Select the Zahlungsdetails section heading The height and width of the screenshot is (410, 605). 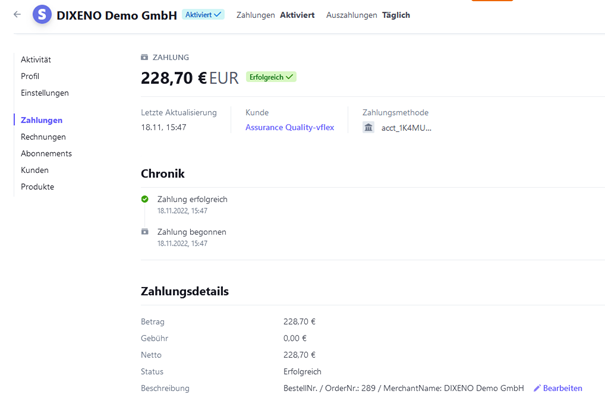click(184, 292)
